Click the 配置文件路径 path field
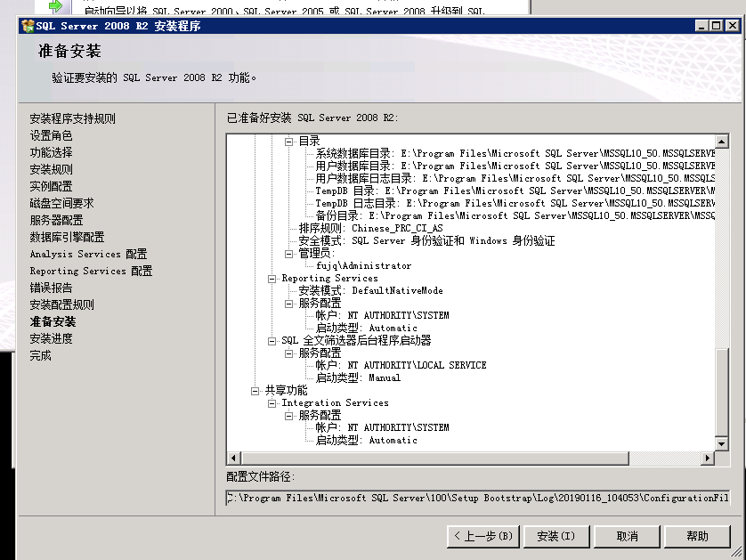The height and width of the screenshot is (560, 746). pyautogui.click(x=478, y=498)
